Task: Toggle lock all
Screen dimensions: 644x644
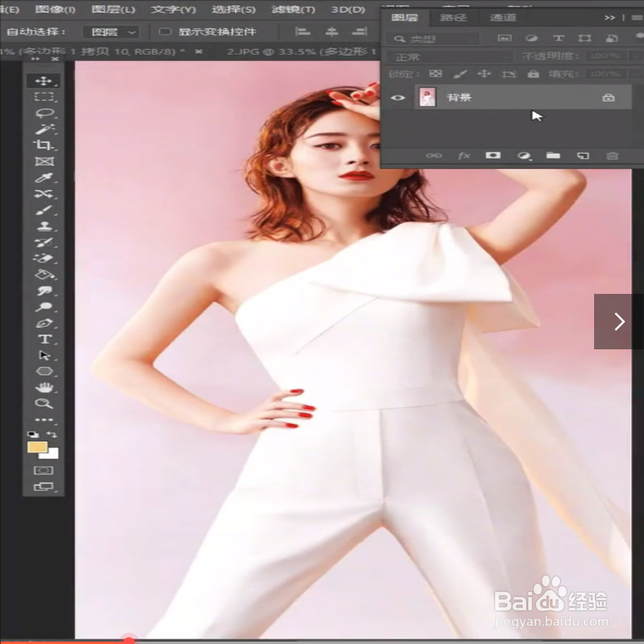Action: pyautogui.click(x=533, y=74)
